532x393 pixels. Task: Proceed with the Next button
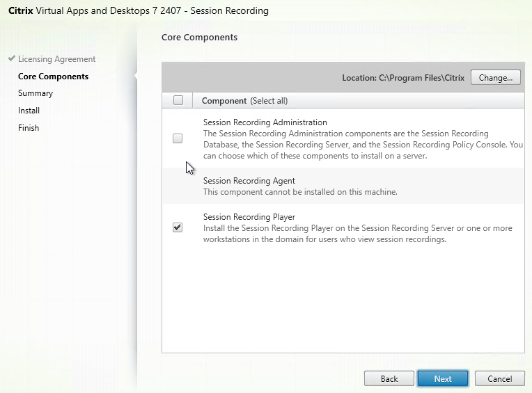443,378
